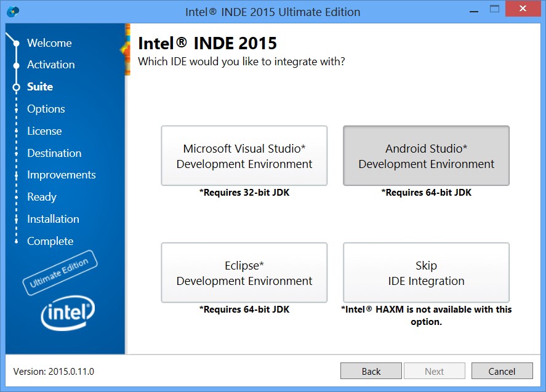Select Skip IDE Integration option

[x=426, y=273]
